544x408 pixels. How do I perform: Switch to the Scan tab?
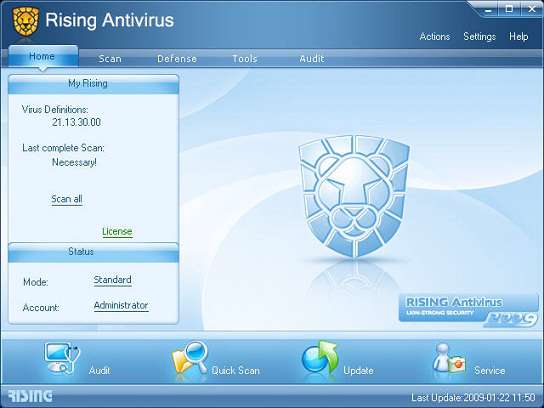click(110, 59)
